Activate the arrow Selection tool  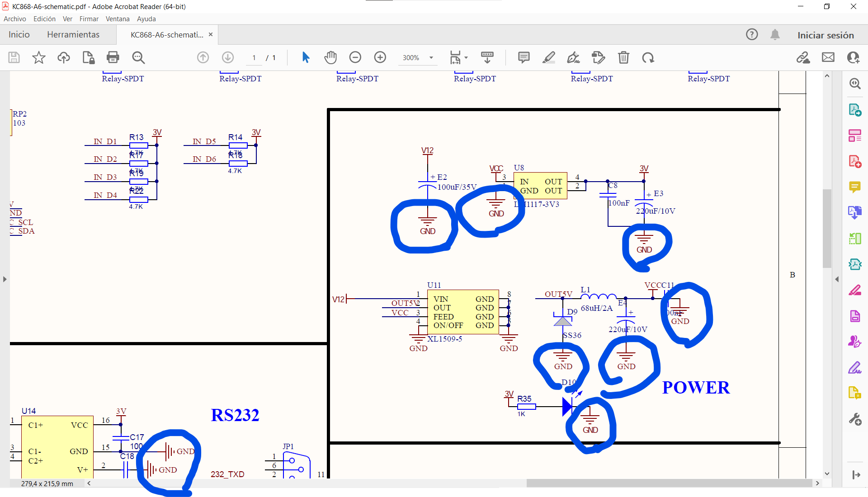click(306, 57)
